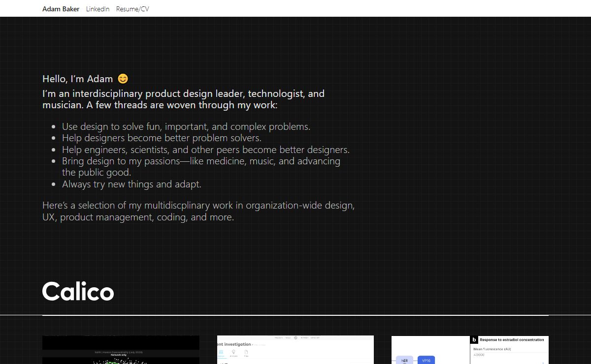Click the bullet about helping engineers, scientists
Screen dimensions: 591x364
(x=206, y=150)
